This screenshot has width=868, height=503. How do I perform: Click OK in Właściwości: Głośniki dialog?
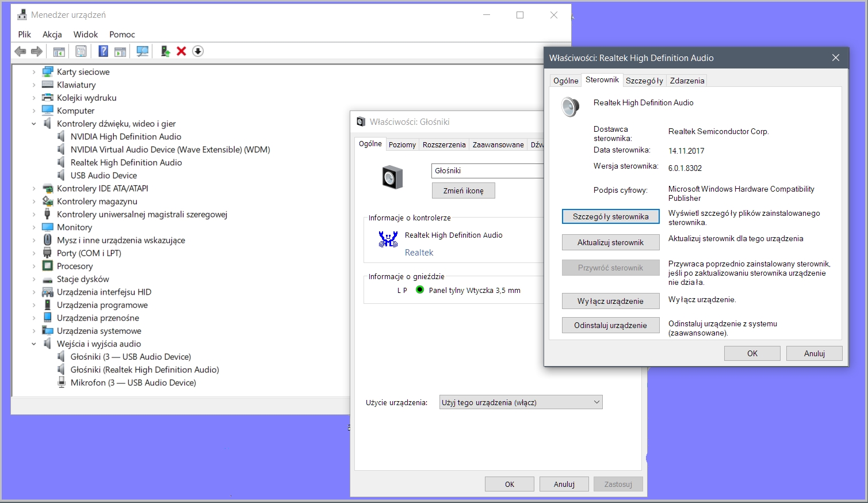pyautogui.click(x=510, y=484)
